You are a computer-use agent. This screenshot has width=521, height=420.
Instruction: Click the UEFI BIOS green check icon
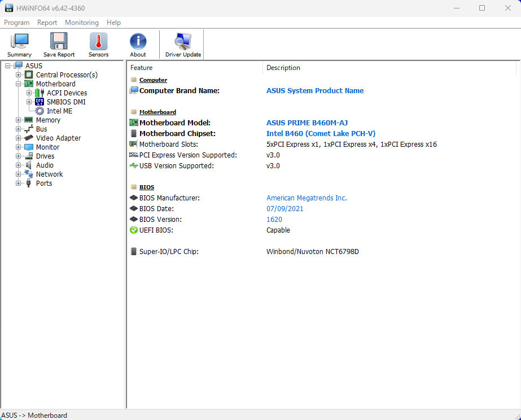click(x=134, y=230)
